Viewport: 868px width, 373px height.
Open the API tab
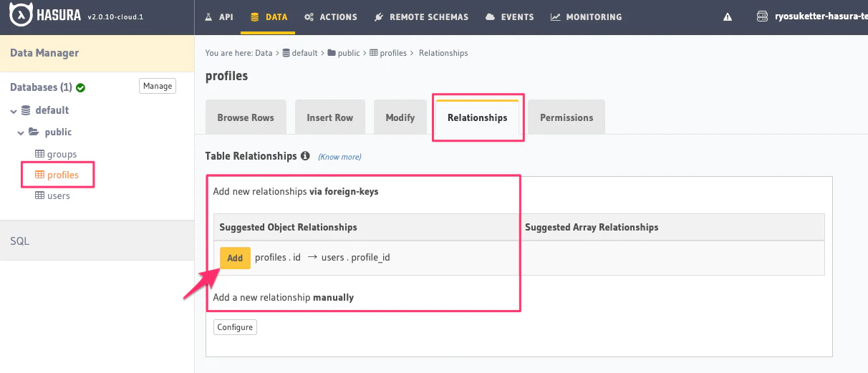click(219, 16)
